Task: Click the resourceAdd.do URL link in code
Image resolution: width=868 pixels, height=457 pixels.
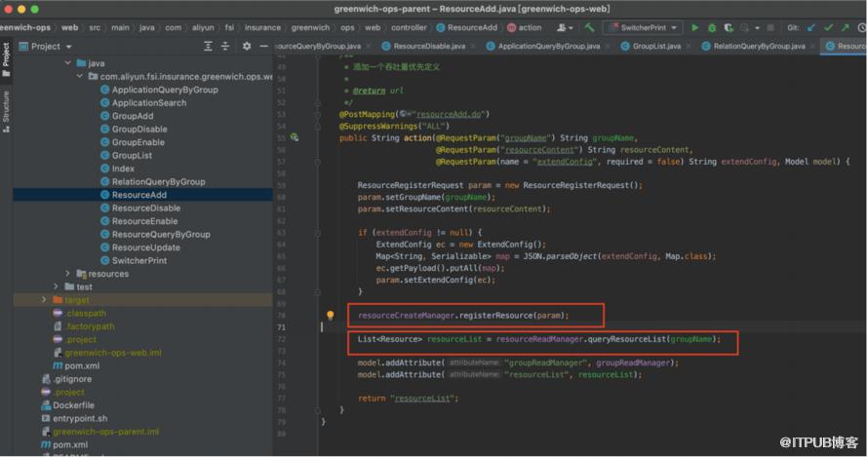Action: point(450,114)
